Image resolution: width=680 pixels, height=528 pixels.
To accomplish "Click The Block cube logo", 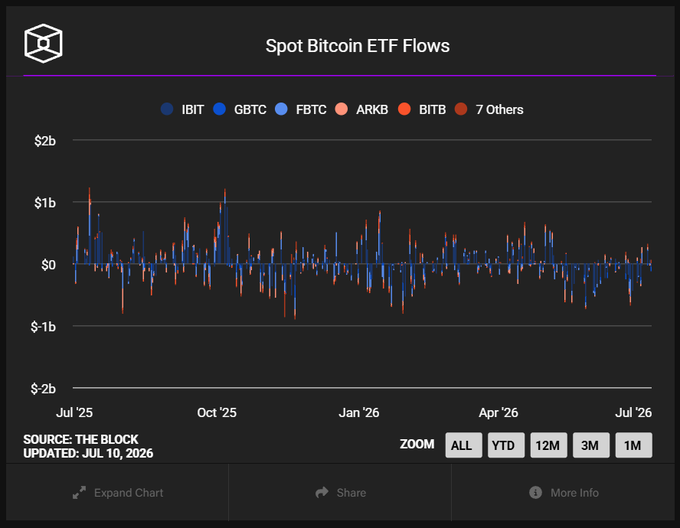I will coord(43,43).
